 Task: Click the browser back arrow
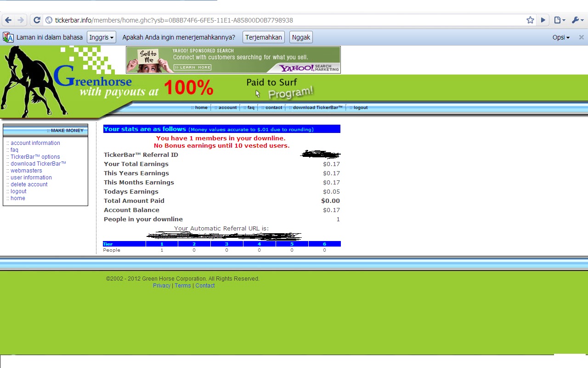(x=8, y=20)
